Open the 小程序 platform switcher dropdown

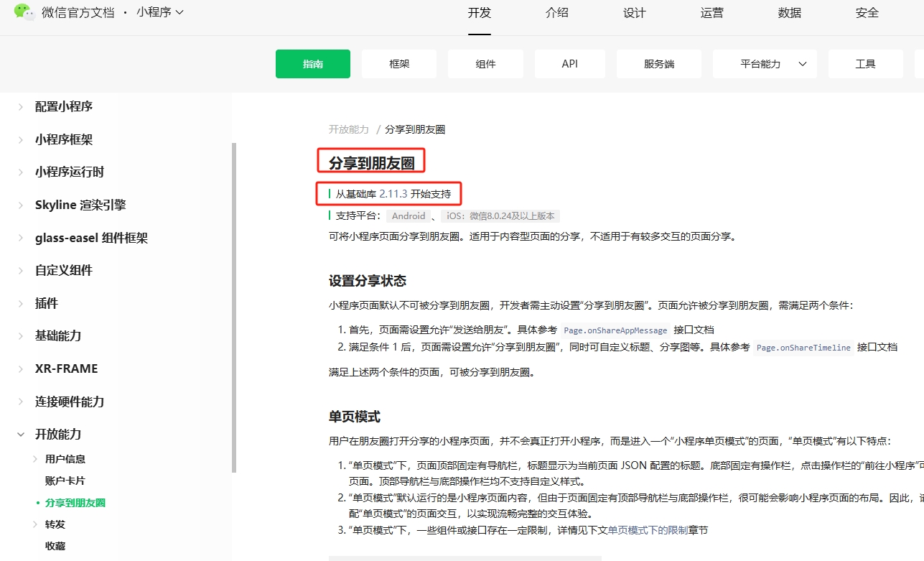pyautogui.click(x=159, y=12)
